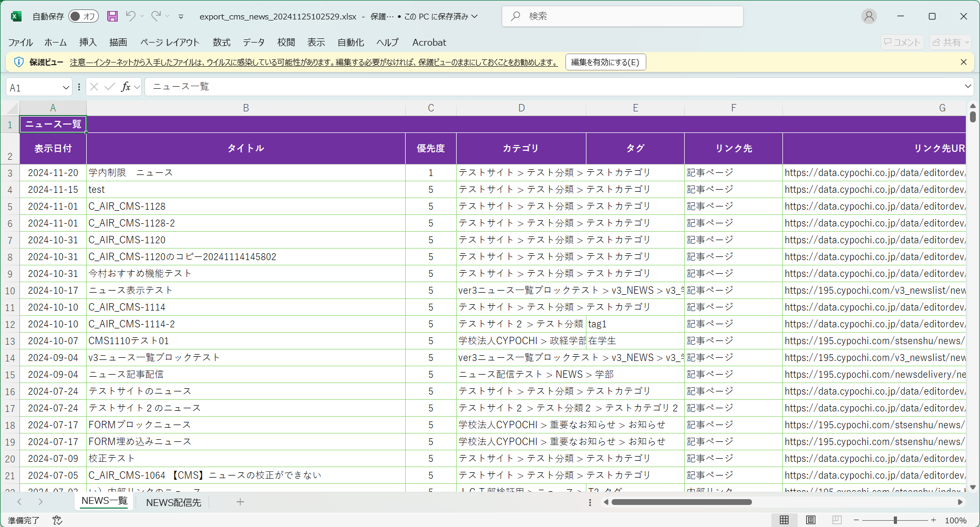This screenshot has width=980, height=527.
Task: Open the ヘルプ ribbon tab
Action: pyautogui.click(x=387, y=43)
